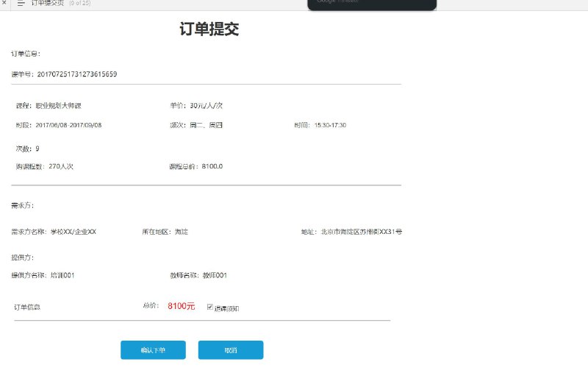588x387 pixels.
Task: Click the date range 2017/06/08-2017/09/08
Action: coord(68,125)
